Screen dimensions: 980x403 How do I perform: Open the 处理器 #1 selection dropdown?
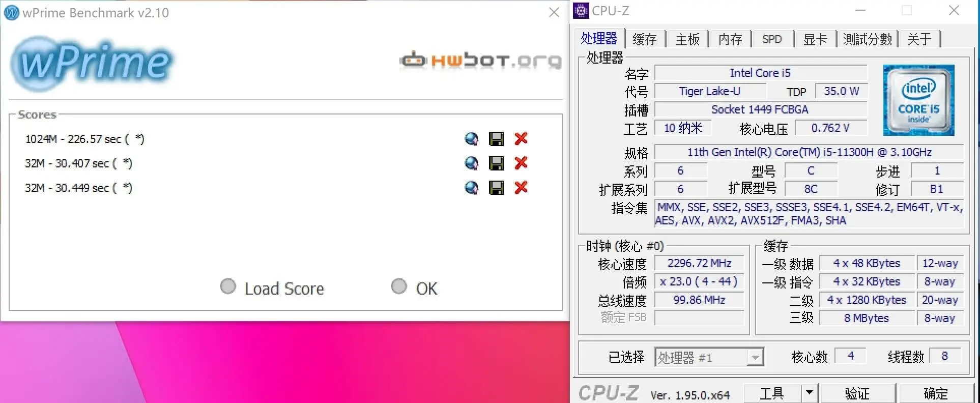tap(709, 357)
